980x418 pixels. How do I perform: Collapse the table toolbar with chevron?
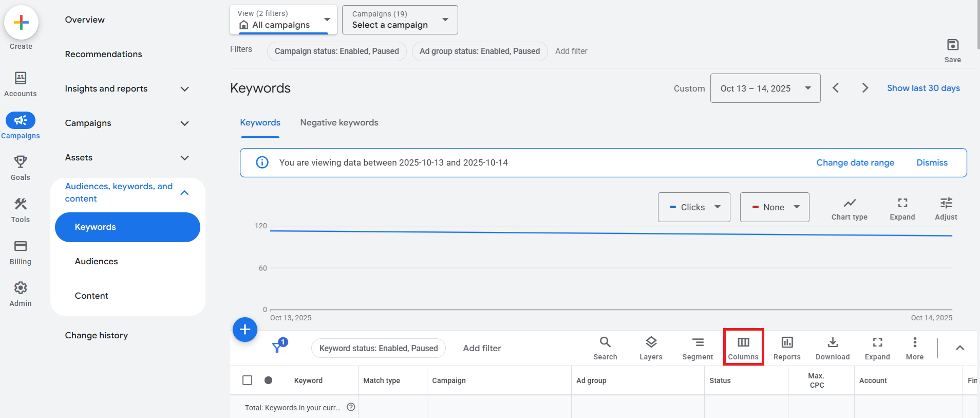pyautogui.click(x=959, y=348)
